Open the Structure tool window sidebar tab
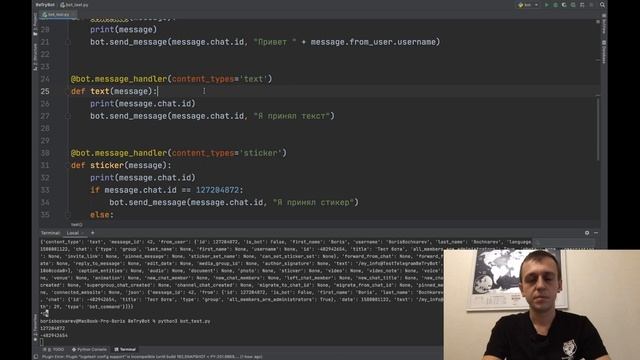Screen dimensions: 640x360 (x=36, y=57)
